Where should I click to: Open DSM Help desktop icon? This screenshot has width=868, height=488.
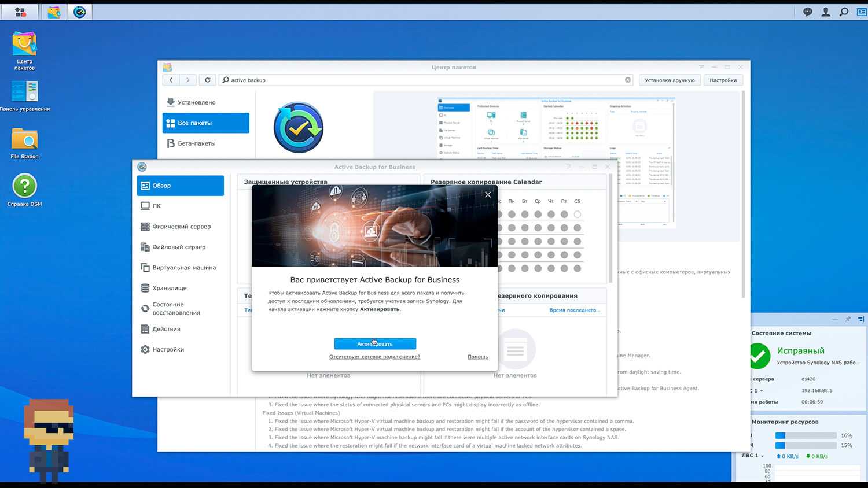pos(24,188)
